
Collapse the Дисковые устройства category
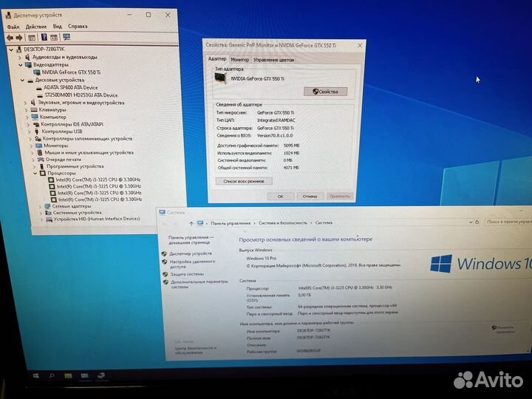[x=22, y=81]
